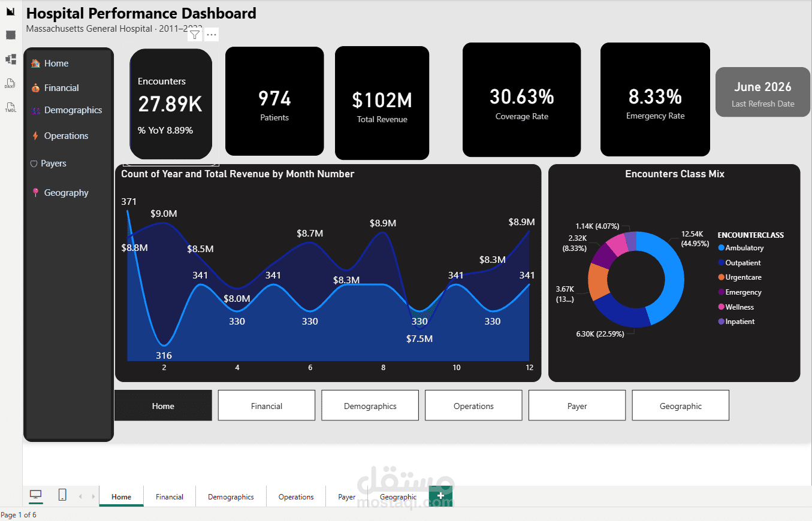Click the $7.5M revenue data label
The width and height of the screenshot is (812, 521).
click(x=419, y=339)
